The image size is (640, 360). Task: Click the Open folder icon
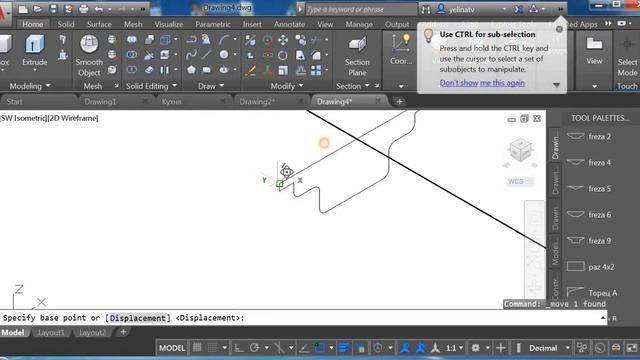click(x=38, y=9)
